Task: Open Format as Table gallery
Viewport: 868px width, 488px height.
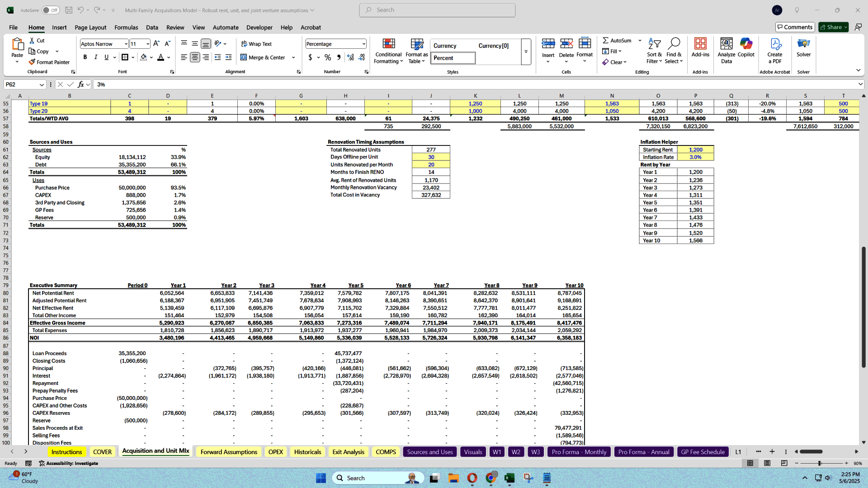Action: pyautogui.click(x=416, y=51)
